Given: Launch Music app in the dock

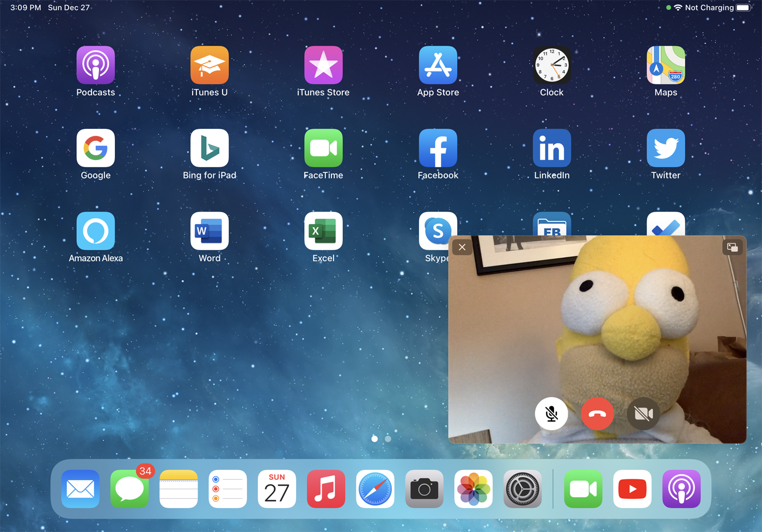Looking at the screenshot, I should [x=326, y=489].
